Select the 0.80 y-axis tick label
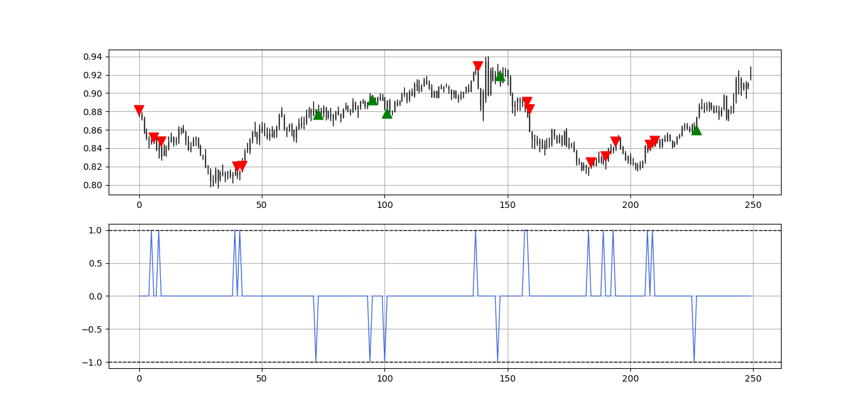 point(93,186)
